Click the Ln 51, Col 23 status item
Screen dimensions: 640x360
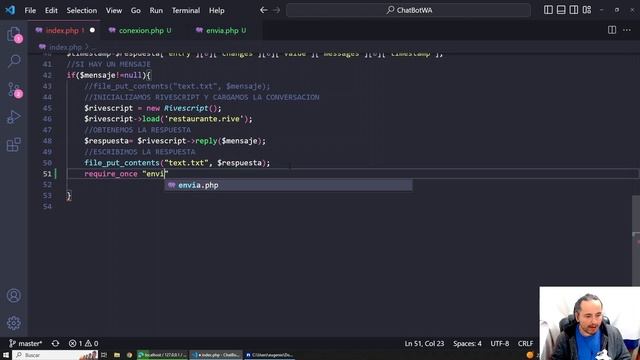(x=424, y=344)
